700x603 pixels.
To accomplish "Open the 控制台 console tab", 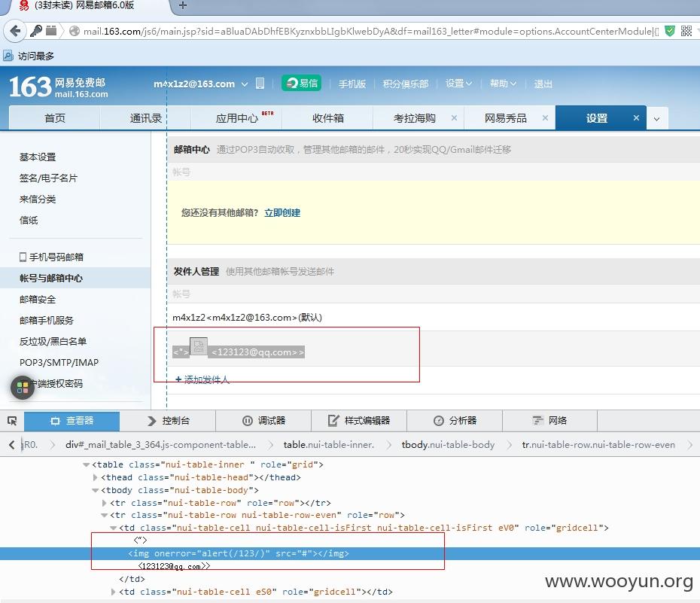I will coord(168,421).
